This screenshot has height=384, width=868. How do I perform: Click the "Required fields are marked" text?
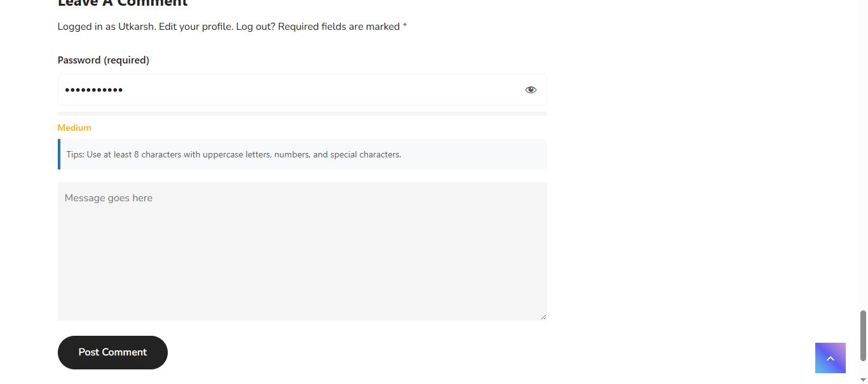[339, 27]
